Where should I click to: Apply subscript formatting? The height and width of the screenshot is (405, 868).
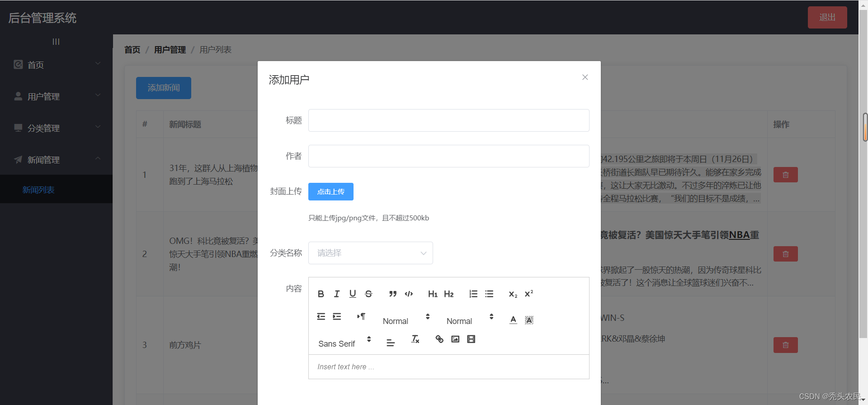pos(513,294)
